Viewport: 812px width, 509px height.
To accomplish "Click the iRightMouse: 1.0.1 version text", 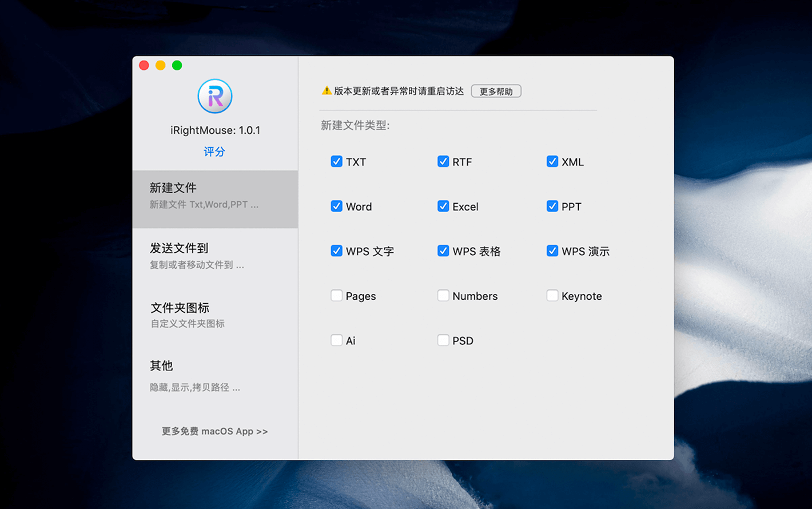I will 215,130.
